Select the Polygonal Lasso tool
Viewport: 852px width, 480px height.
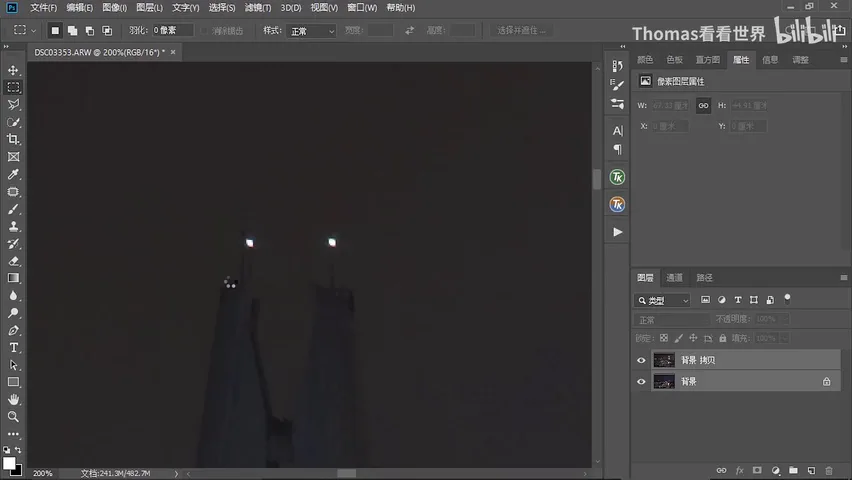(x=14, y=104)
